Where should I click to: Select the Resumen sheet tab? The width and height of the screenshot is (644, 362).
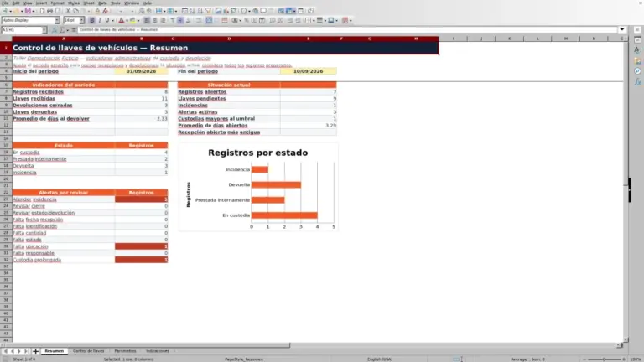55,351
